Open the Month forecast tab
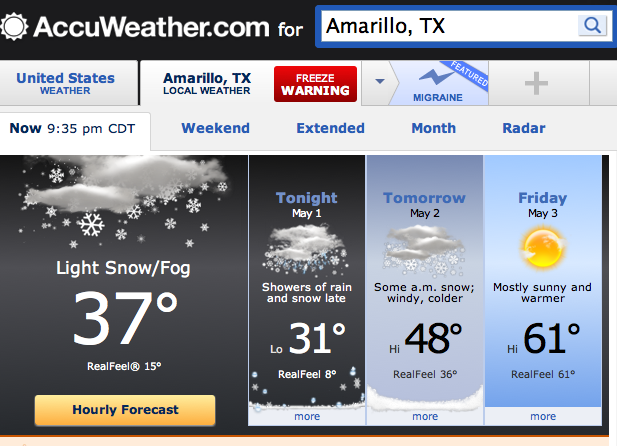Image resolution: width=617 pixels, height=446 pixels. (434, 128)
